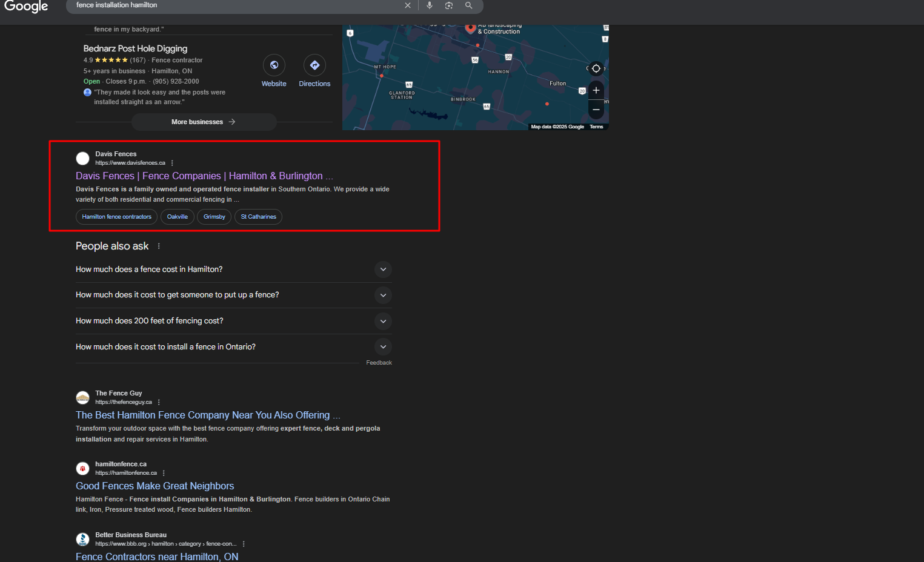The image size is (924, 562).
Task: Open more options for hamiltonfence.ca result
Action: point(164,473)
